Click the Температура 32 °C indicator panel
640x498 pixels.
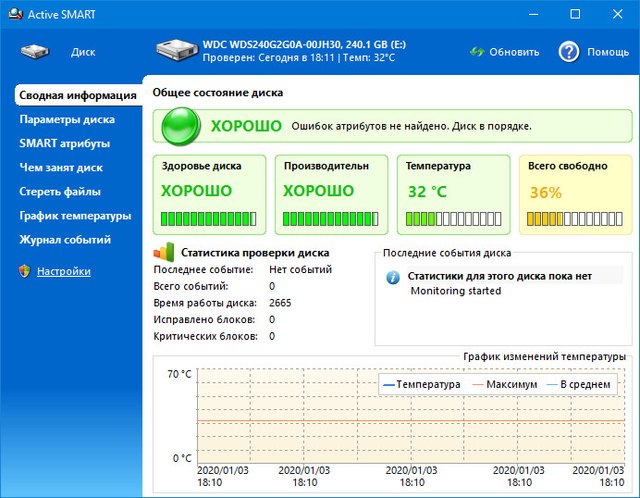(453, 193)
